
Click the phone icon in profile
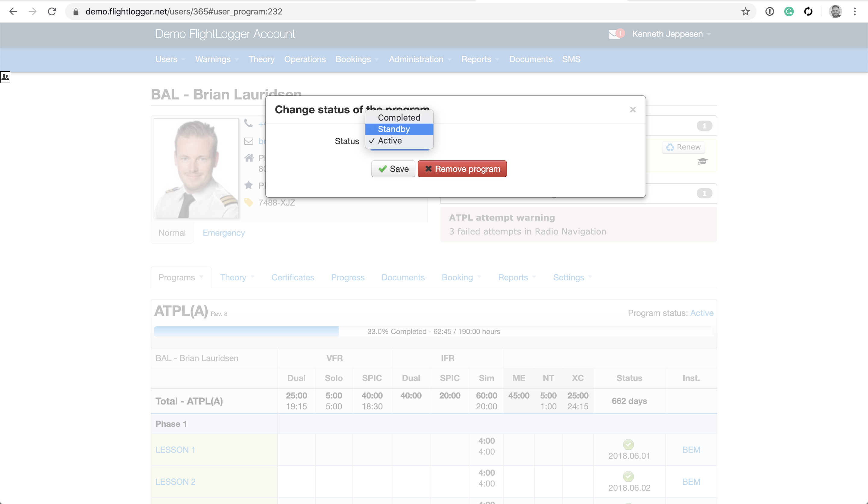pos(248,123)
